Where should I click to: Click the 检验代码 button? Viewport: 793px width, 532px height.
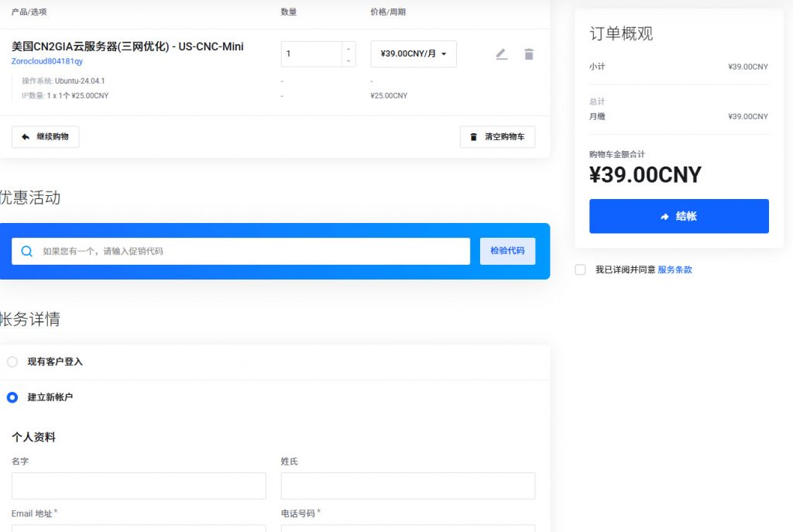tap(507, 252)
